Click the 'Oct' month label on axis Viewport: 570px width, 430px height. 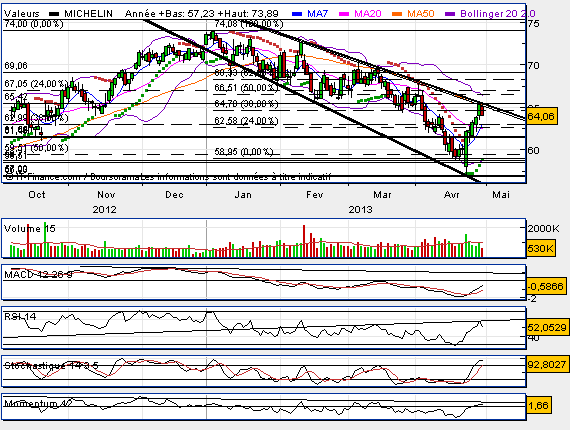(x=37, y=195)
